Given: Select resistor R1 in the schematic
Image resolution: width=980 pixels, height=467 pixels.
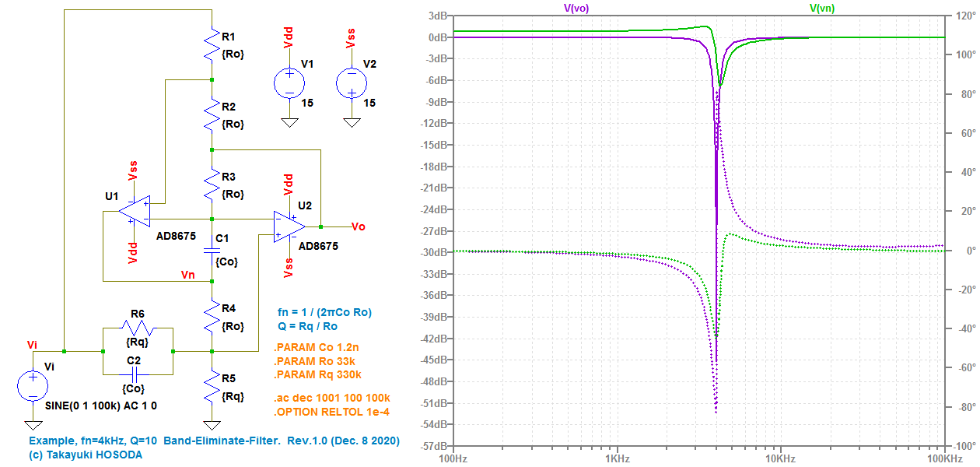Looking at the screenshot, I should tap(212, 44).
